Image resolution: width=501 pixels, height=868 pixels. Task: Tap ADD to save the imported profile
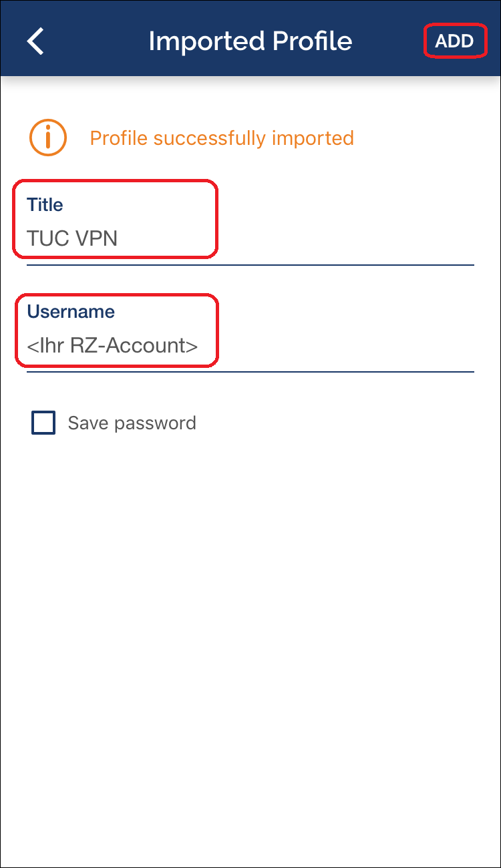point(455,41)
